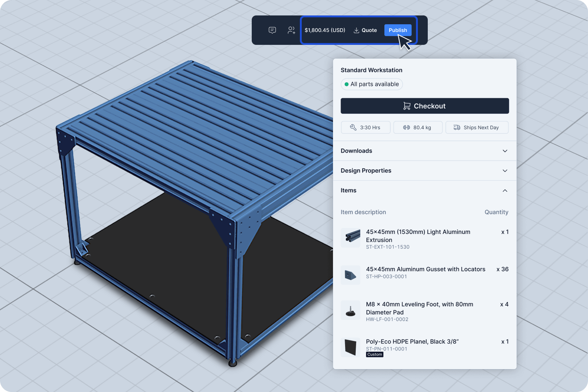This screenshot has width=588, height=392.
Task: Click the Ships Next Day badge
Action: [477, 127]
